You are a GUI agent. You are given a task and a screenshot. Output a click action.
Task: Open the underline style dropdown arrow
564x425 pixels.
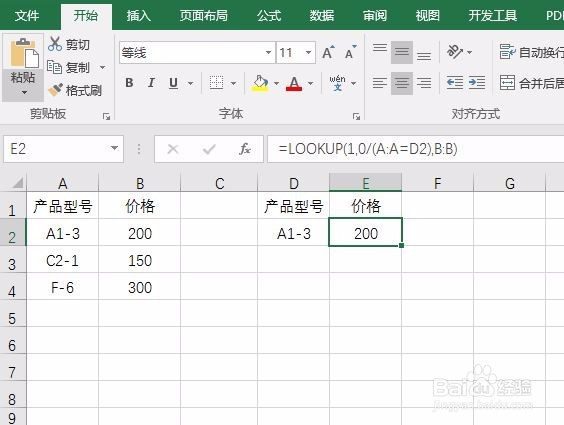(191, 83)
